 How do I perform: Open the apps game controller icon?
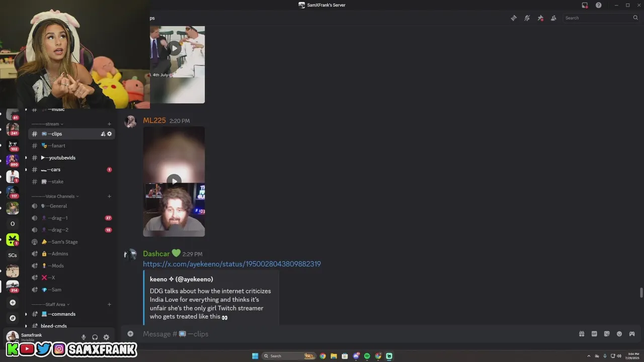pyautogui.click(x=632, y=334)
